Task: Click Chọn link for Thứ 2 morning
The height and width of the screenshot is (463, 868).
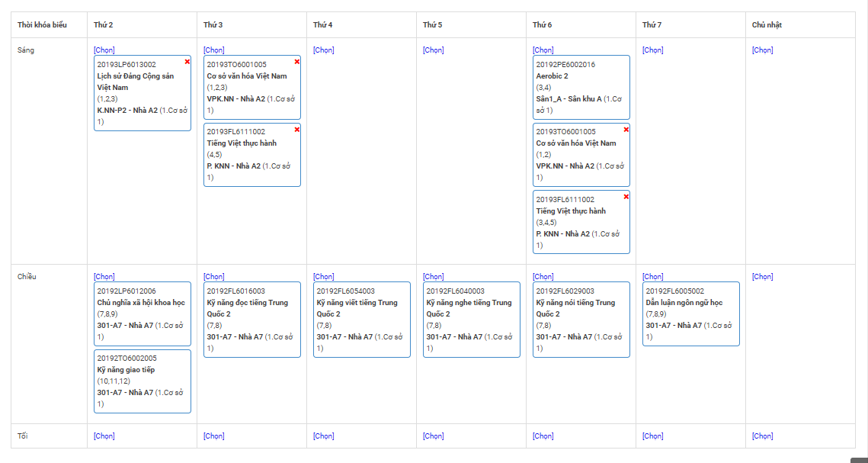Action: tap(104, 50)
